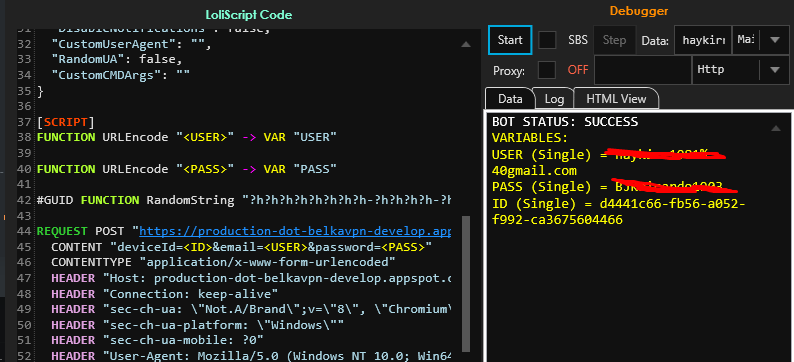Click the Start button in Debugger
This screenshot has width=794, height=362.
[510, 40]
